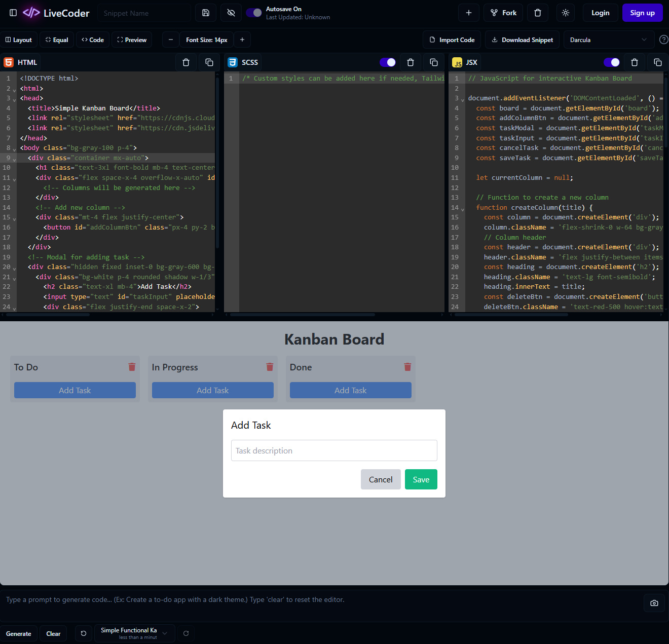The height and width of the screenshot is (644, 669).
Task: Fold JSX createColumn function on line 14
Action: click(462, 209)
